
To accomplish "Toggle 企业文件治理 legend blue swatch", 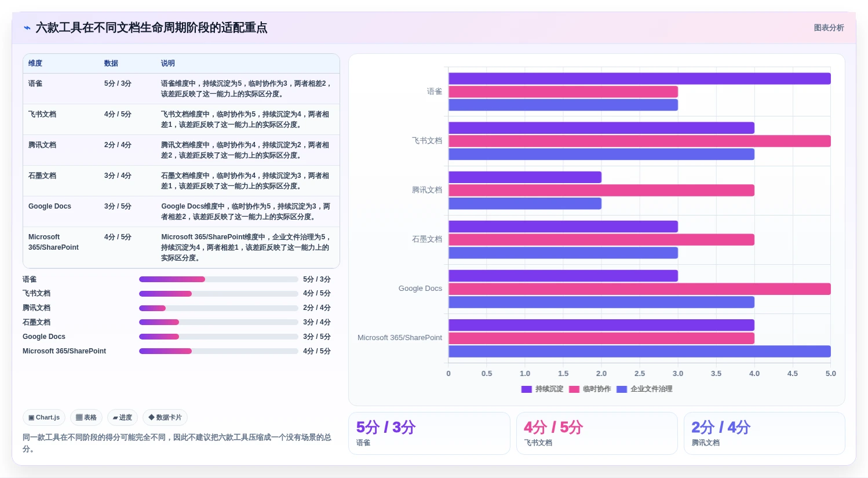I will click(x=622, y=389).
